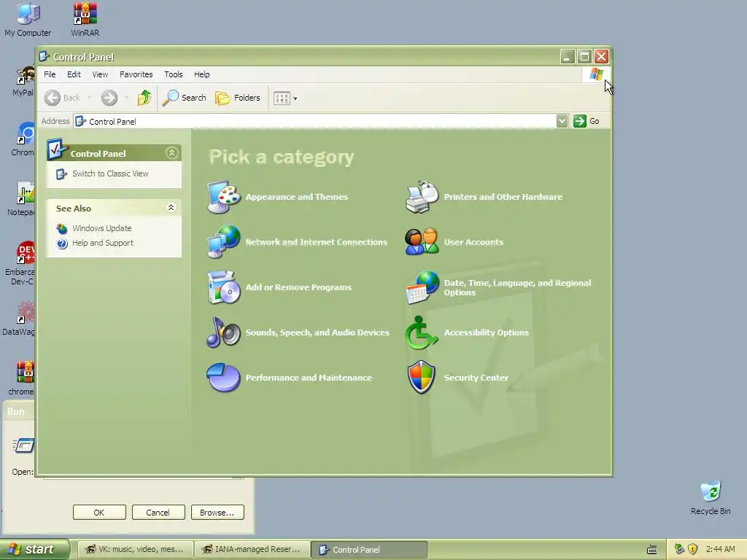Toggle the Folders pane button

[238, 98]
